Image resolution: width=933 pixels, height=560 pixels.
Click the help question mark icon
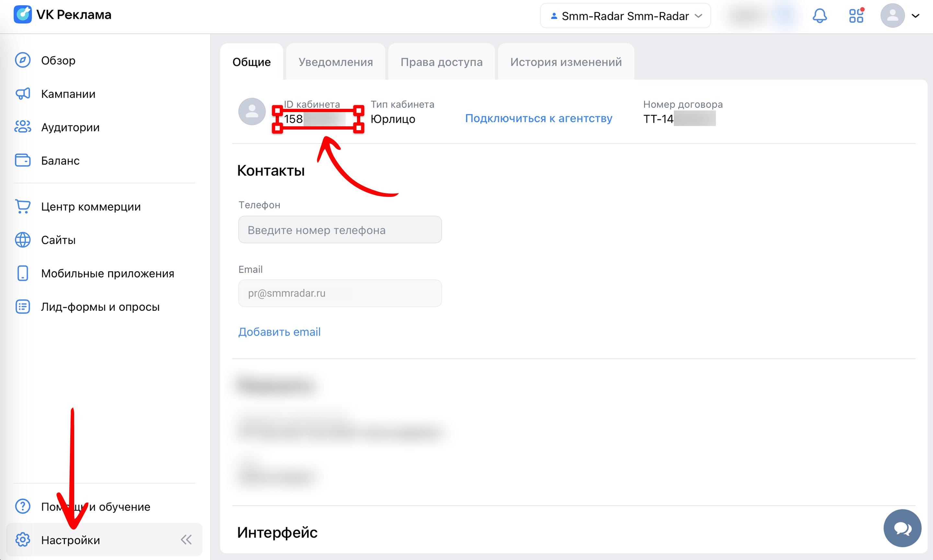pos(23,507)
